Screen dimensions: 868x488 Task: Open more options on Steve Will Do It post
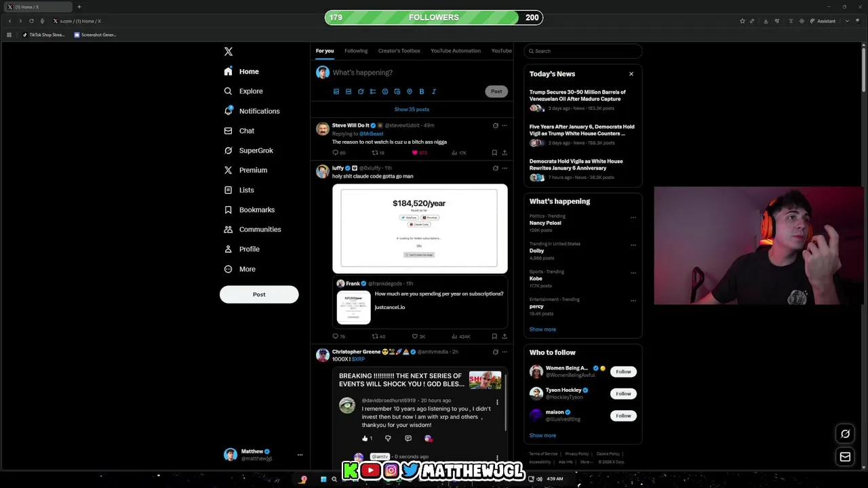pyautogui.click(x=505, y=125)
